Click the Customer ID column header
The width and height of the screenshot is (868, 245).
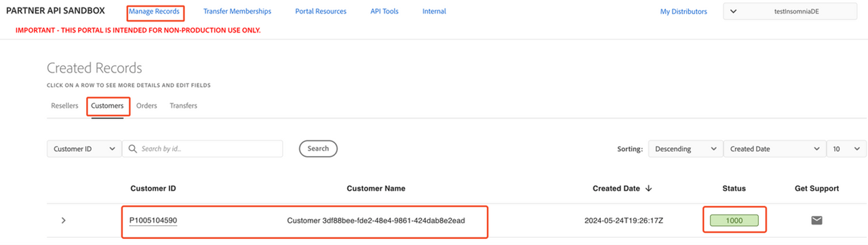point(153,188)
